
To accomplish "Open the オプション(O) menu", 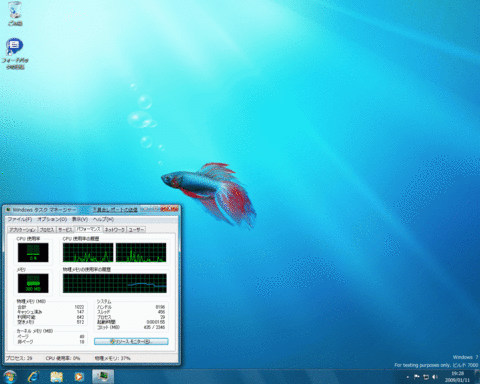I will coord(52,219).
